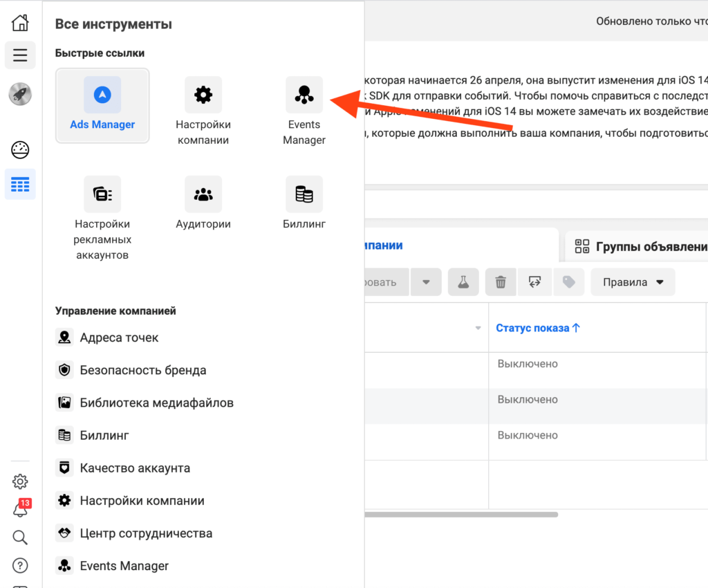Screen dimensions: 708x588
Task: Open dropdown arrow next to edit button
Action: pyautogui.click(x=426, y=282)
